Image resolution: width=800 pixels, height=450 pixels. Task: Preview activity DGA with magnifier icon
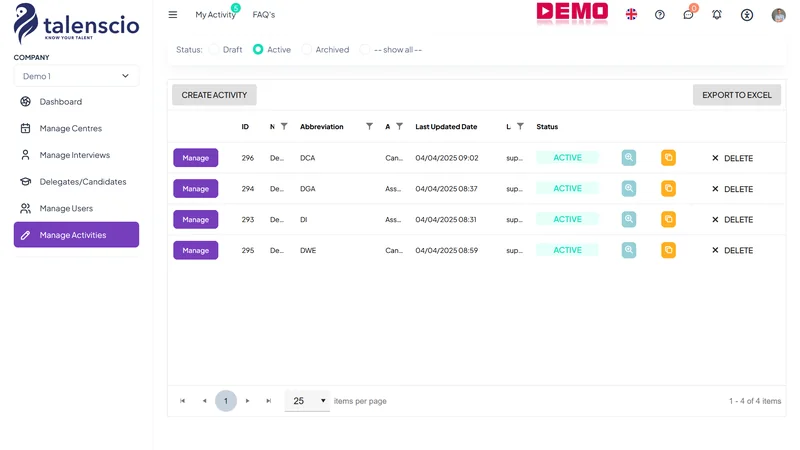(629, 188)
